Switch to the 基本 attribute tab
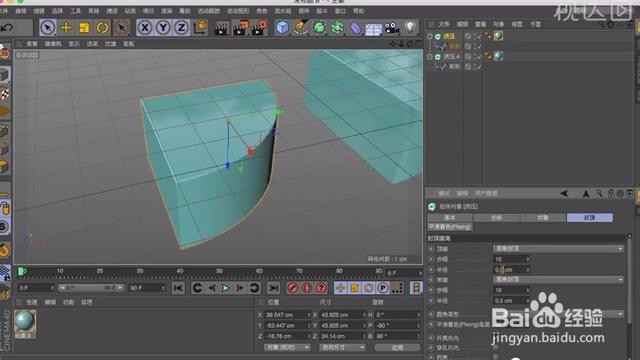640x360 pixels. click(449, 218)
